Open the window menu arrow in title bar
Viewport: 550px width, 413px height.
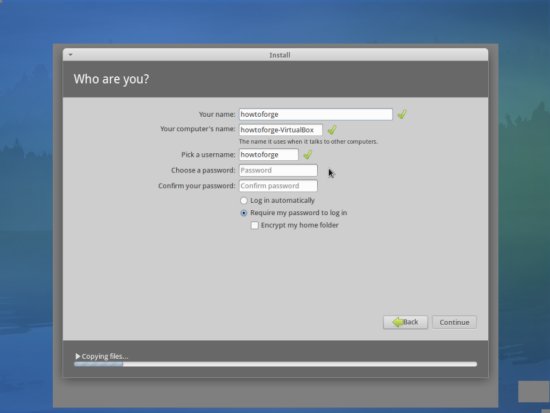click(x=71, y=55)
